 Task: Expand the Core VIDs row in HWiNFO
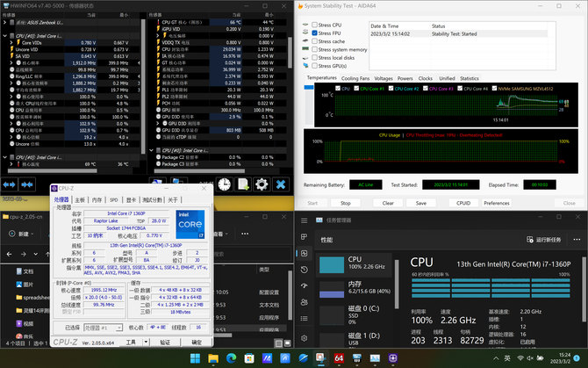[11, 43]
